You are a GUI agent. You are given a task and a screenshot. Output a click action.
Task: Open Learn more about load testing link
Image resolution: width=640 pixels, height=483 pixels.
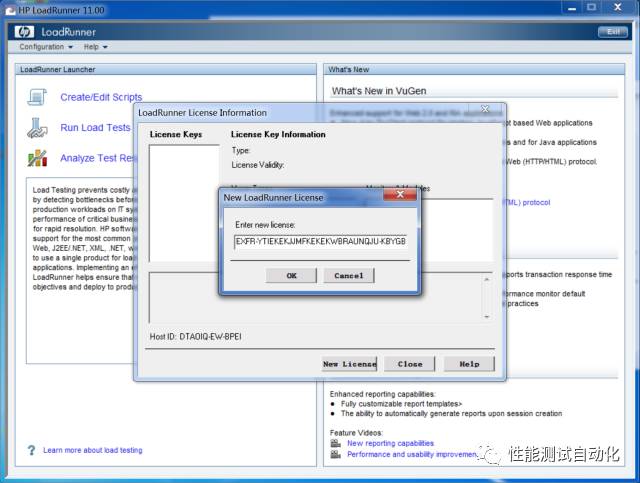93,450
